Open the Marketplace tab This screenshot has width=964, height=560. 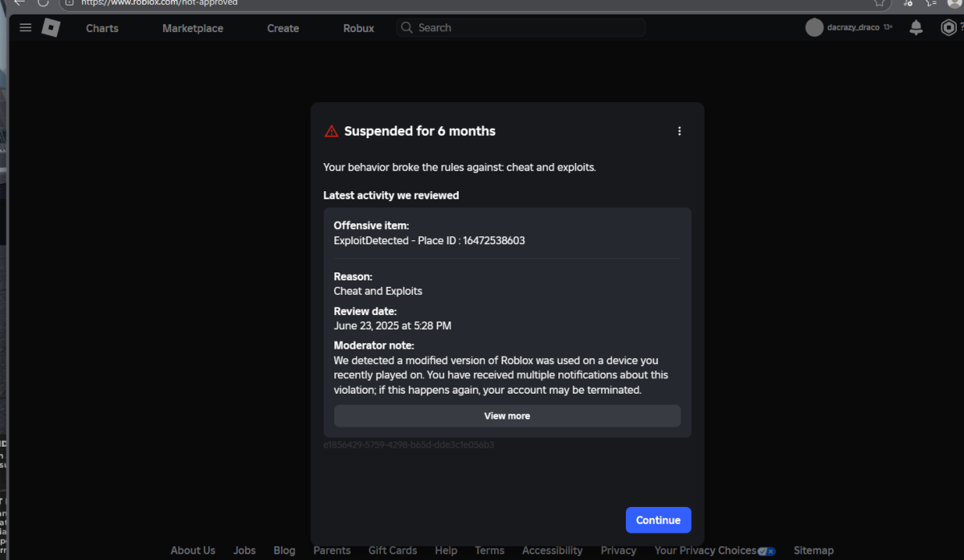[193, 28]
